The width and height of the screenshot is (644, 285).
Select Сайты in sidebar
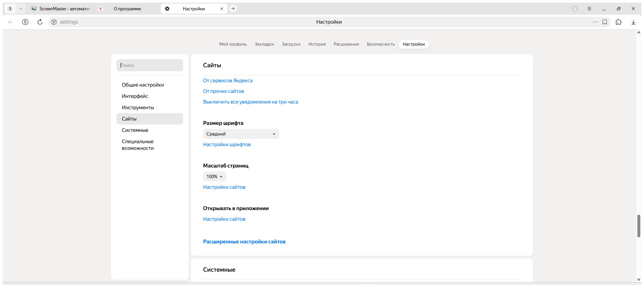pyautogui.click(x=150, y=119)
